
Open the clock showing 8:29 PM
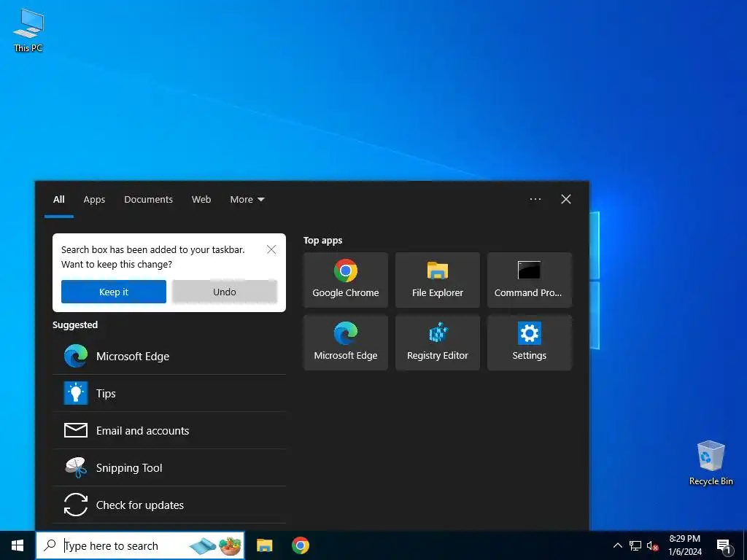(x=685, y=545)
